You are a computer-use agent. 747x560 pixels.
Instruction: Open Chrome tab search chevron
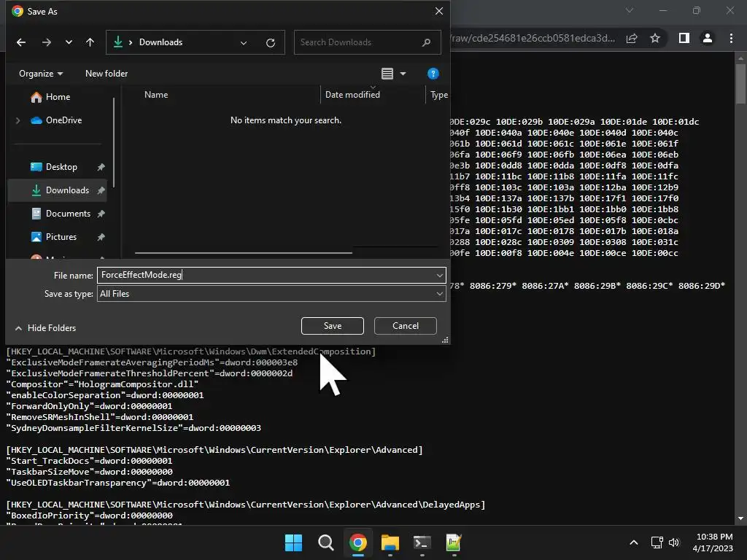point(630,10)
